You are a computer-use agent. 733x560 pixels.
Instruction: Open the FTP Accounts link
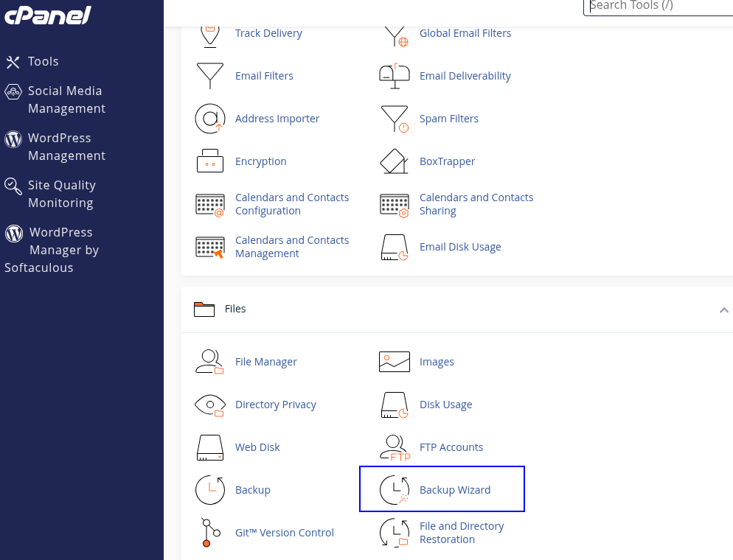[451, 447]
